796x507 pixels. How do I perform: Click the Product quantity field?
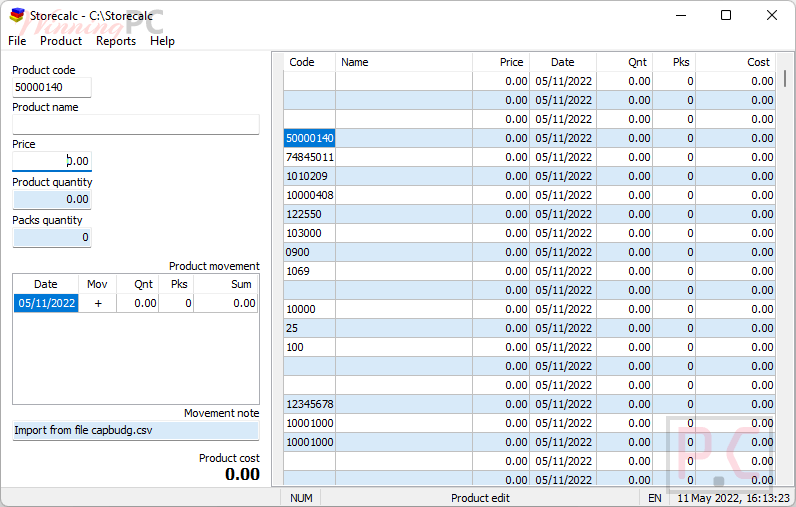pos(52,199)
